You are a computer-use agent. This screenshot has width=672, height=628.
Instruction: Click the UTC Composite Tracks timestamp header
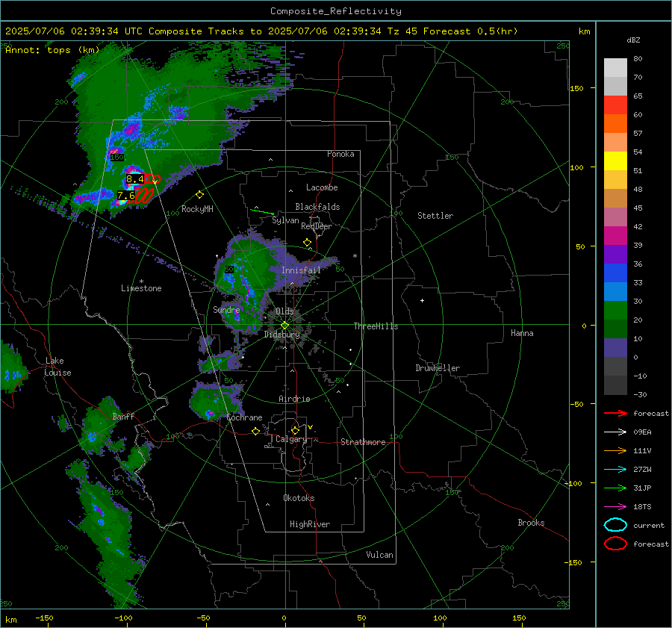261,31
